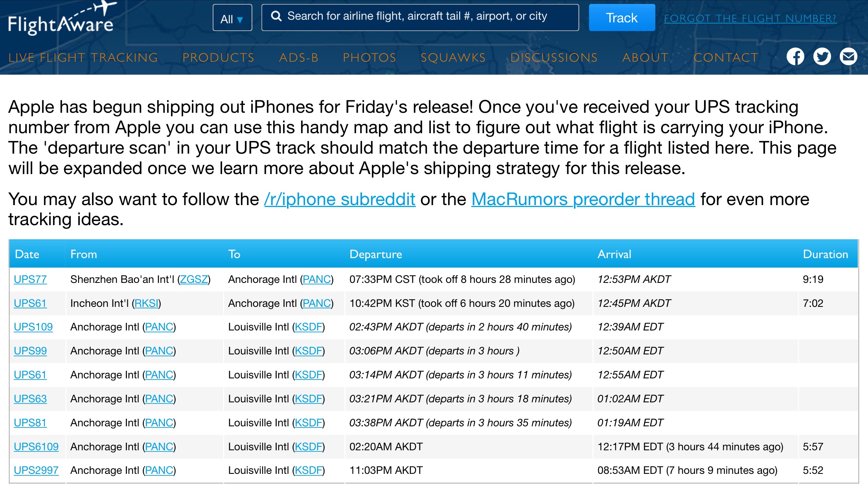
Task: Expand the All search filter dropdown
Action: (232, 18)
